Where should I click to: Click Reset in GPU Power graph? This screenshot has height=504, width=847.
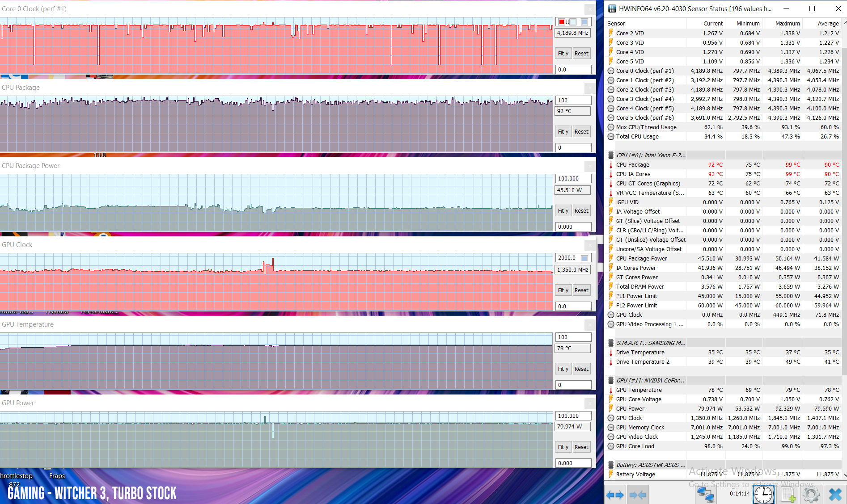click(x=581, y=447)
